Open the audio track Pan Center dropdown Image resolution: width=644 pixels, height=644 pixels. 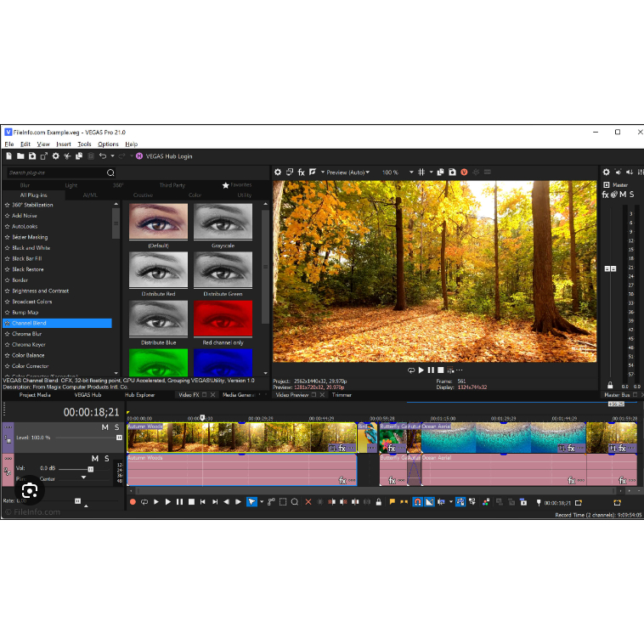(x=83, y=478)
